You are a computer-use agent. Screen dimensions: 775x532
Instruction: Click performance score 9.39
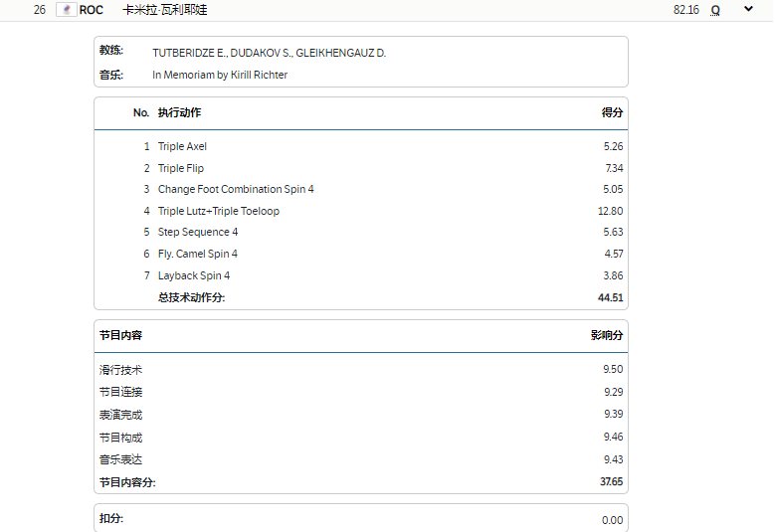(614, 414)
